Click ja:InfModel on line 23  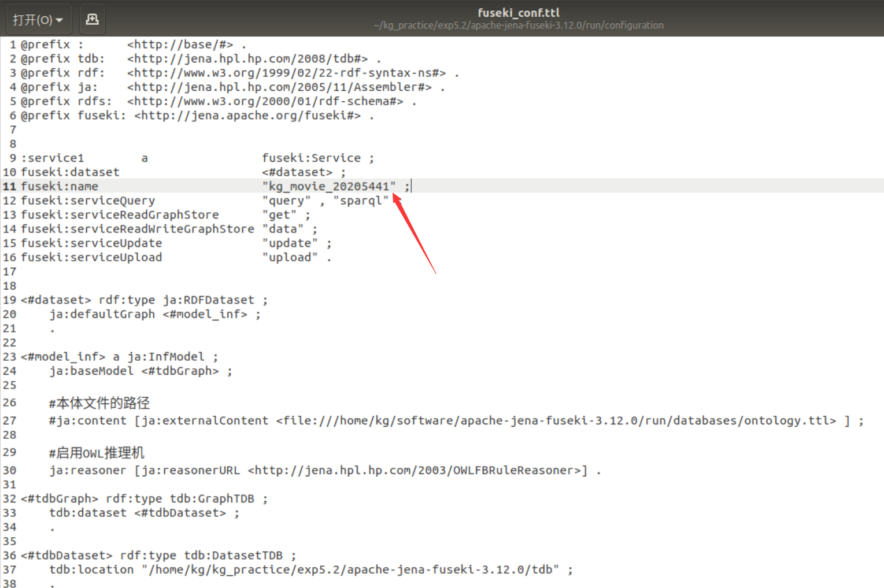tap(166, 357)
